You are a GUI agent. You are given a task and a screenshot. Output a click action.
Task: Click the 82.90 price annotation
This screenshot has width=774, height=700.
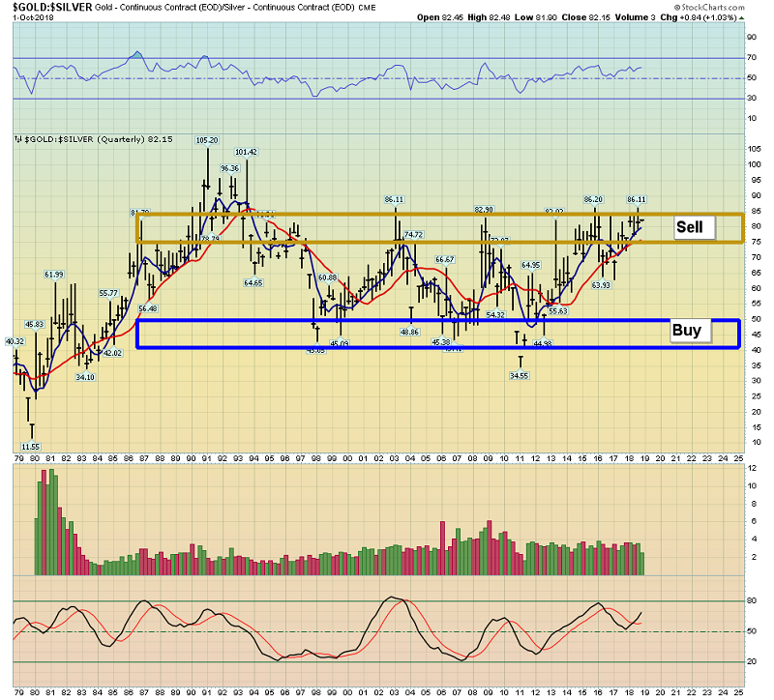[x=484, y=210]
